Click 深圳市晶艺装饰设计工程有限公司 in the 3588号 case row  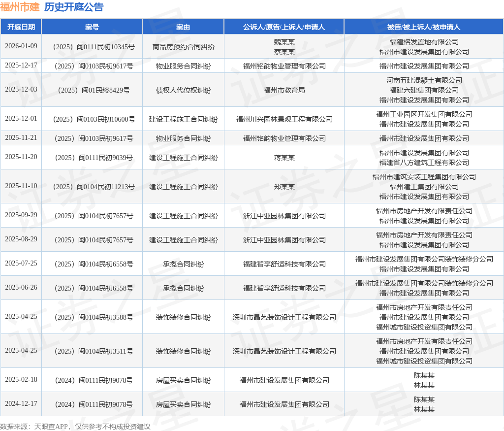coord(284,317)
